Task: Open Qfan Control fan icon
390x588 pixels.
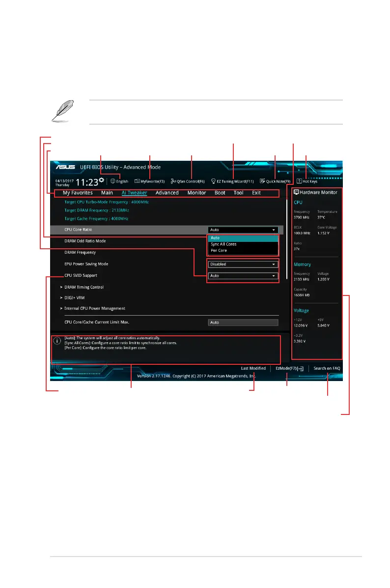Action: [x=173, y=181]
